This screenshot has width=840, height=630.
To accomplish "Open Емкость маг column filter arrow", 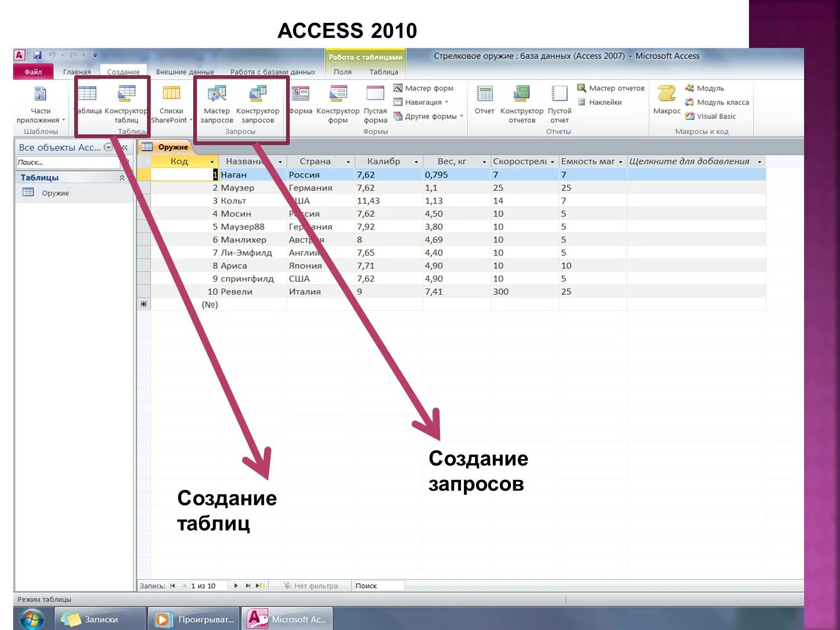I will (621, 162).
